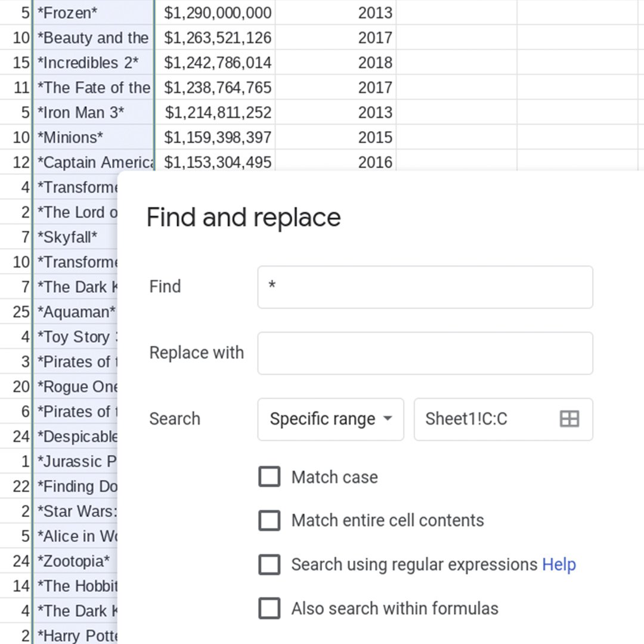Click the *Skyfall* cell
The image size is (644, 644).
[x=75, y=237]
